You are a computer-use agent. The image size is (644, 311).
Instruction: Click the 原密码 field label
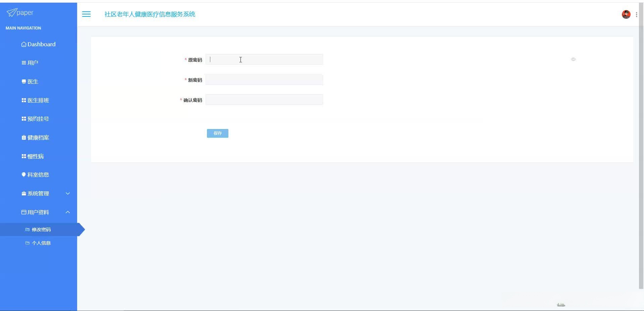tap(195, 60)
